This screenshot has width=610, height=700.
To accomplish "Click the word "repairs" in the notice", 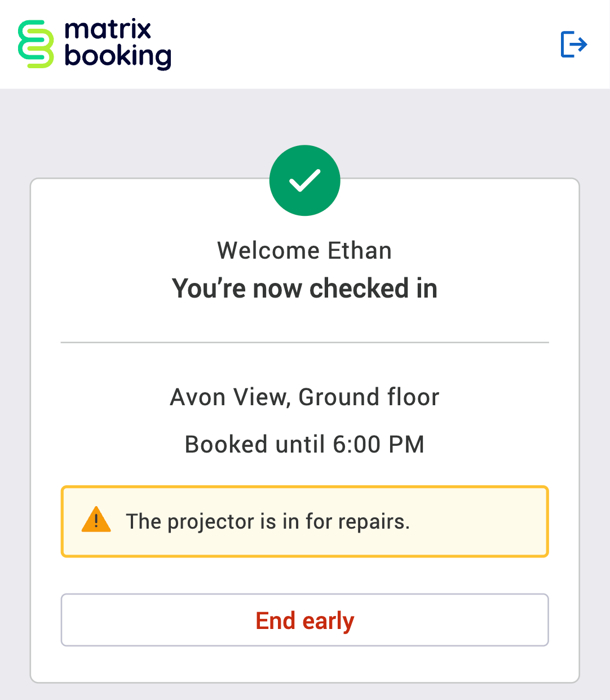I will [373, 522].
